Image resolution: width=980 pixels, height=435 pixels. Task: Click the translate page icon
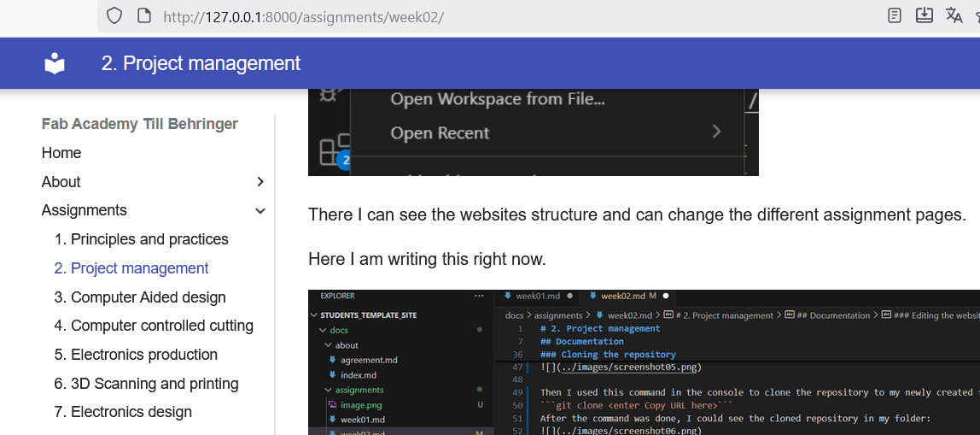(x=954, y=15)
